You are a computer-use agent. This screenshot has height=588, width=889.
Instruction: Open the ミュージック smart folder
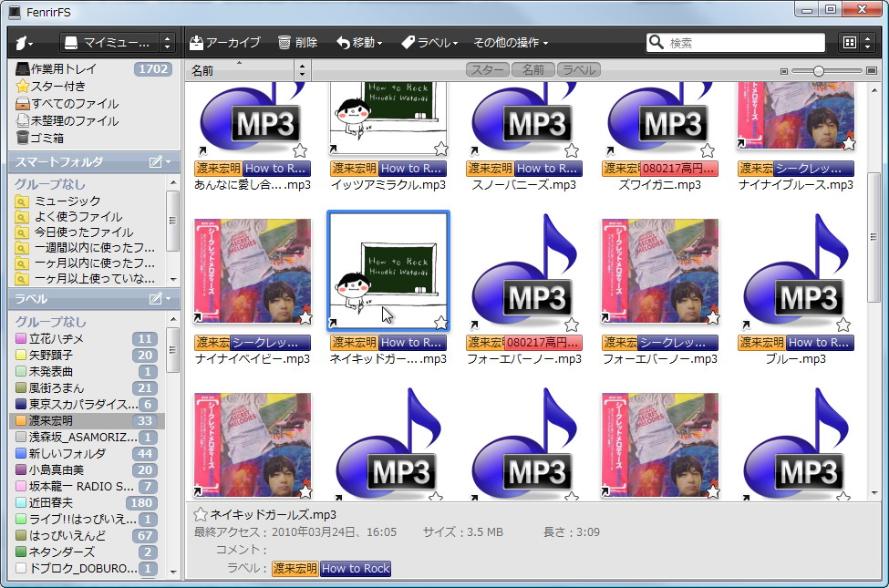[x=58, y=201]
